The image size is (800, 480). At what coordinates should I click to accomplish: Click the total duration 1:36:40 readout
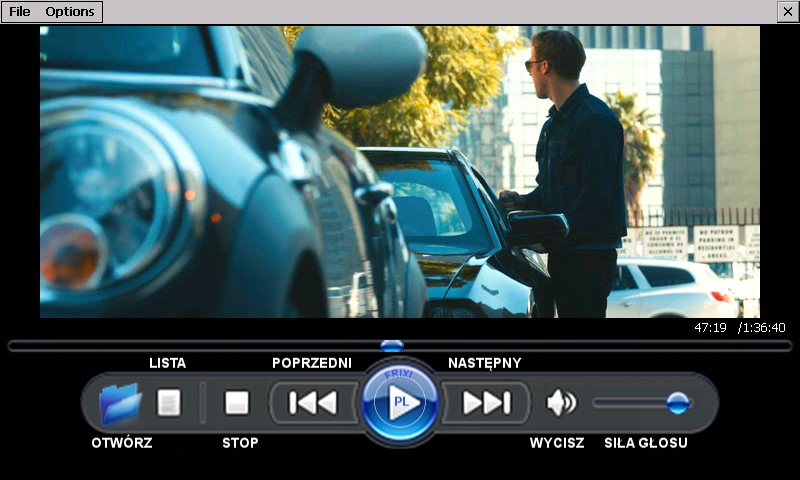tap(762, 328)
